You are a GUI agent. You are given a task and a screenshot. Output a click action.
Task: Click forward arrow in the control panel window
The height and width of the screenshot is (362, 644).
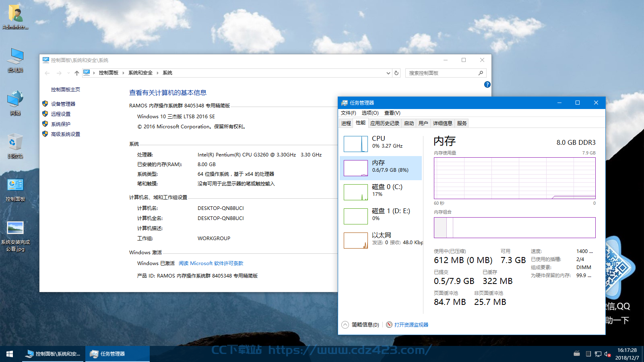pyautogui.click(x=59, y=73)
